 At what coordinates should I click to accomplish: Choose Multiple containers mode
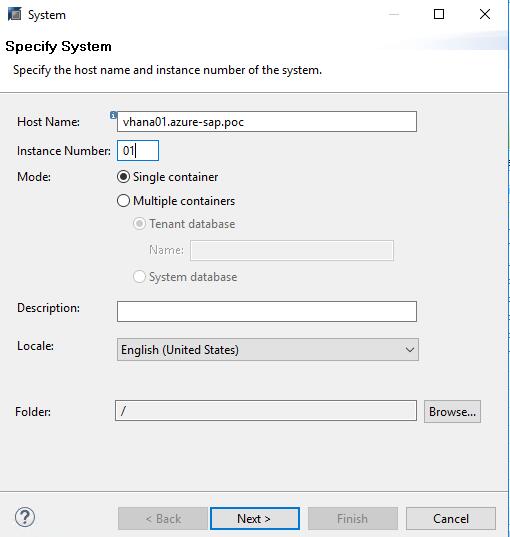pos(123,201)
